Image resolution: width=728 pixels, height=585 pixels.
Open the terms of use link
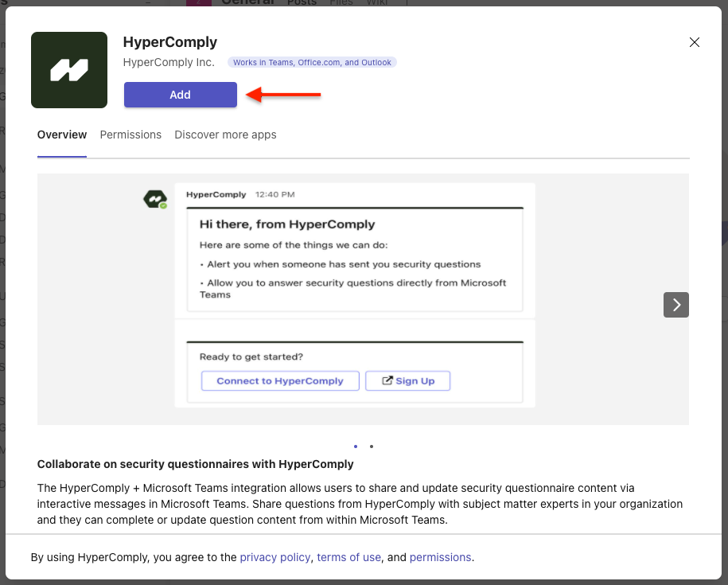348,557
